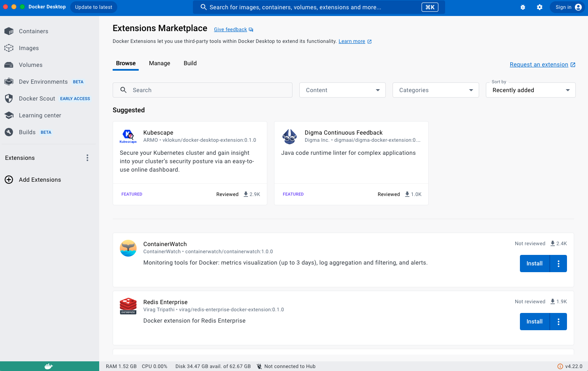Open the troubleshoot bug icon in header

(x=523, y=7)
